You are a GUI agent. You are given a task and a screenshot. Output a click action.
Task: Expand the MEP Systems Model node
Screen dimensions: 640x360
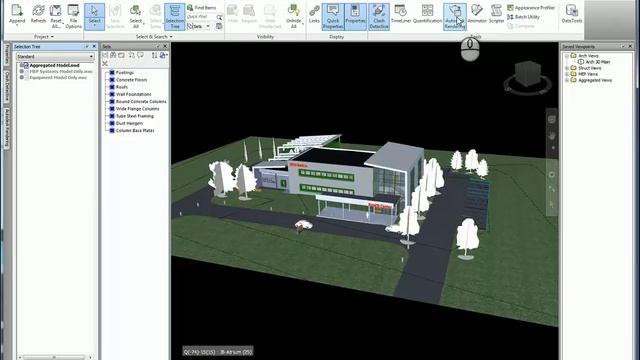click(22, 71)
